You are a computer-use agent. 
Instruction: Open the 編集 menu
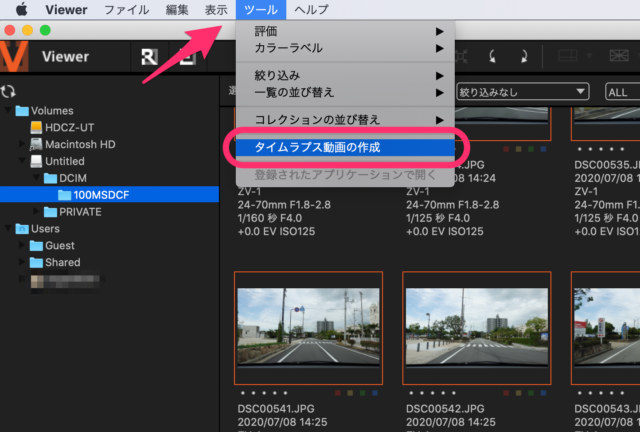pyautogui.click(x=177, y=9)
